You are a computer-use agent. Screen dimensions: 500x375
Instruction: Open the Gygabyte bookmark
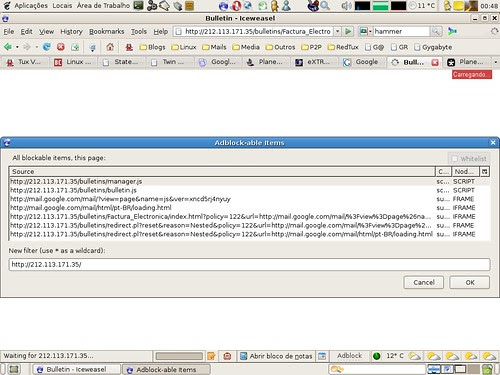click(x=433, y=47)
